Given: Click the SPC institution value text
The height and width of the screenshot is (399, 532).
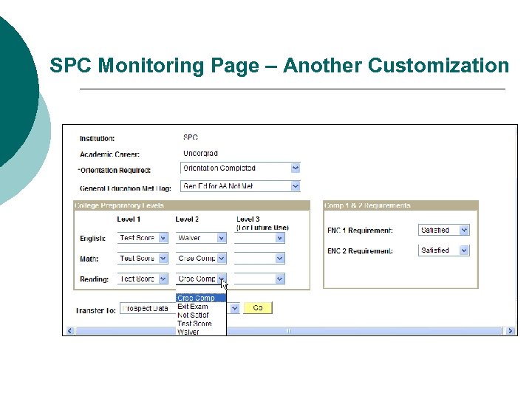Looking at the screenshot, I should click(191, 137).
